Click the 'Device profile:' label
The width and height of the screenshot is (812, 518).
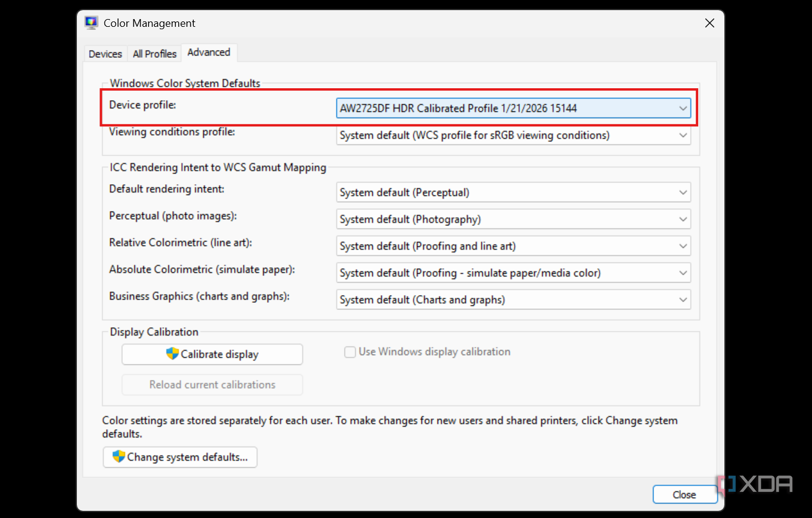pyautogui.click(x=143, y=105)
